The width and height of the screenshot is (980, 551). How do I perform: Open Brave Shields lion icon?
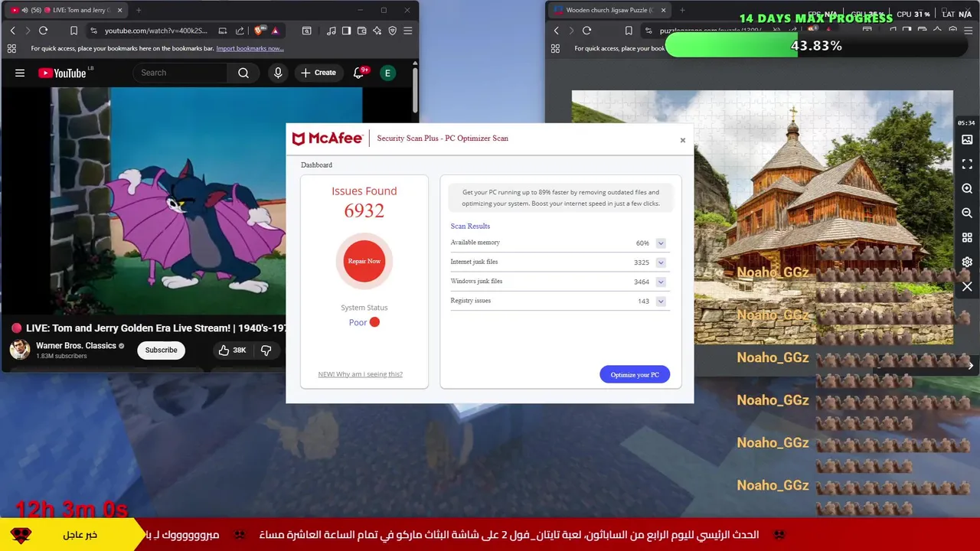pyautogui.click(x=259, y=31)
